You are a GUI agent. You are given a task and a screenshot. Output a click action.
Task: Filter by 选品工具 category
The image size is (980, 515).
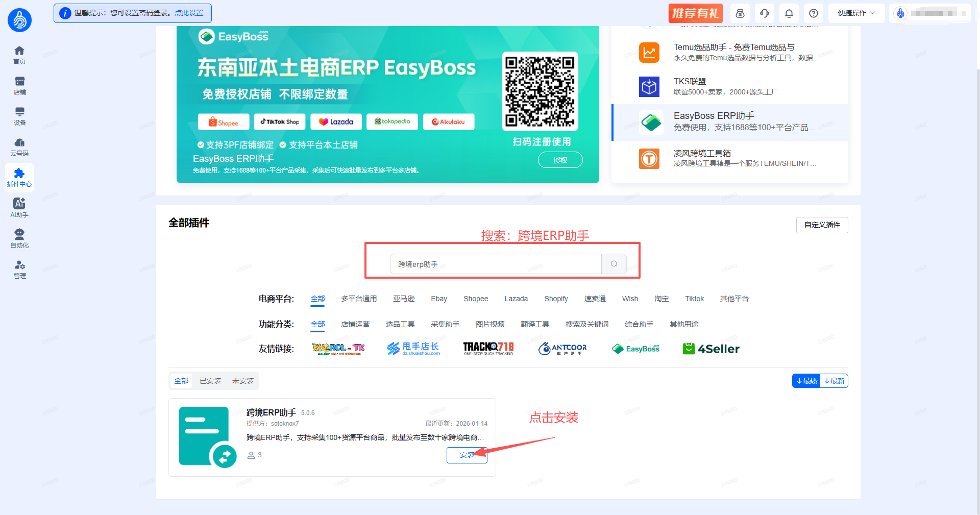click(400, 324)
